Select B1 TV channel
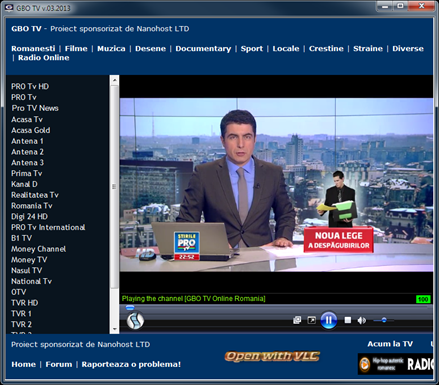 pos(22,238)
